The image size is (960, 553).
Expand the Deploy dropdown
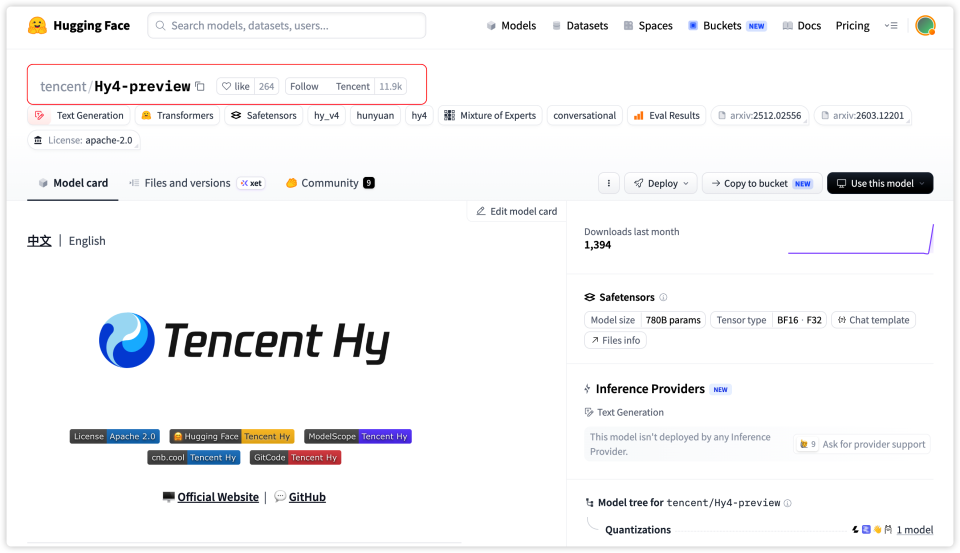coord(661,183)
